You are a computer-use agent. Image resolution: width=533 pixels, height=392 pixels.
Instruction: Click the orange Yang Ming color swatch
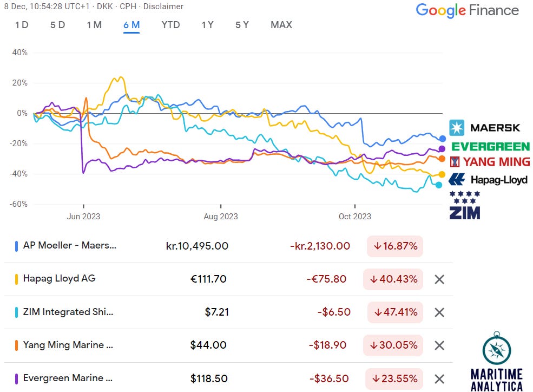16,345
